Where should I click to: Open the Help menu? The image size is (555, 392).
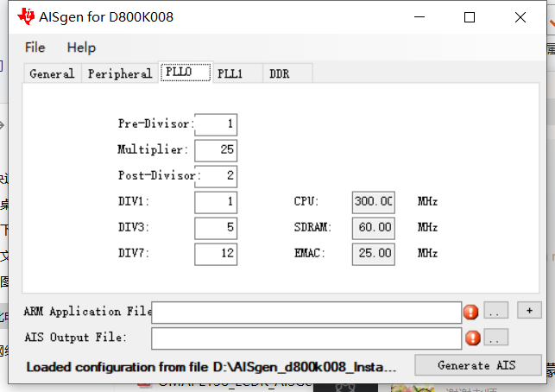[81, 47]
